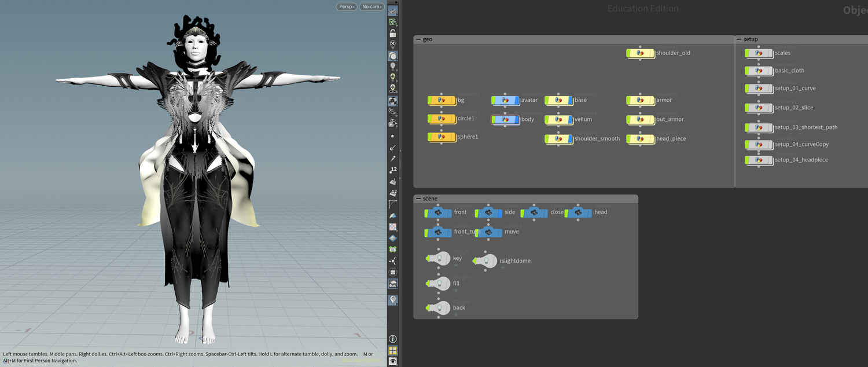This screenshot has height=367, width=868.
Task: Click the lock icon in viewport toolbar
Action: pos(393,34)
